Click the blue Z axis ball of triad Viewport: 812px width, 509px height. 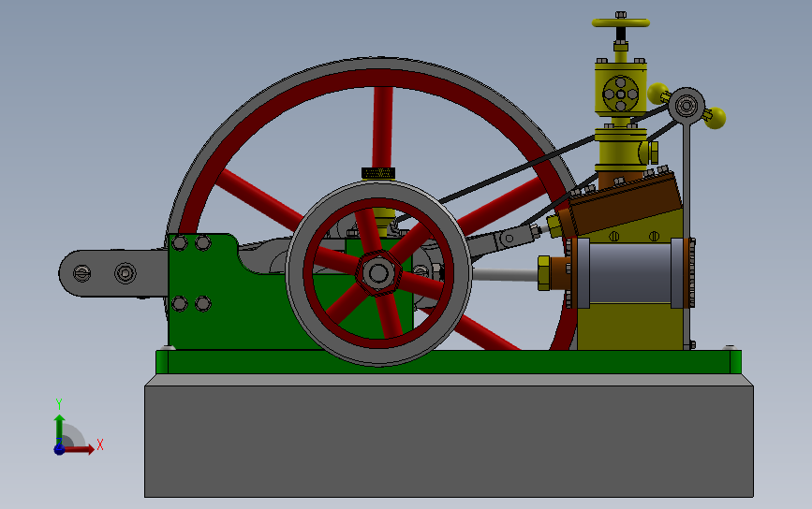click(x=59, y=449)
